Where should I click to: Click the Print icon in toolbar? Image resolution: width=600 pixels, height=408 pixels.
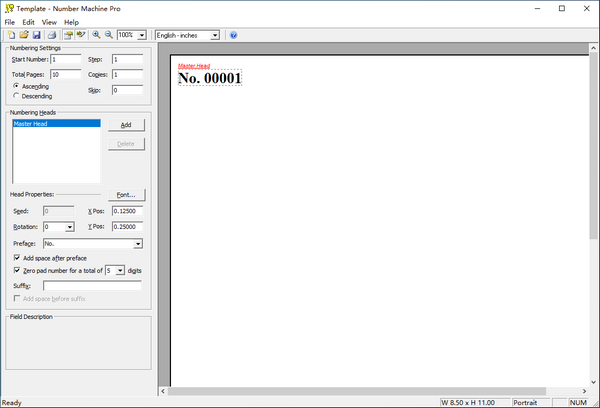[x=51, y=34]
